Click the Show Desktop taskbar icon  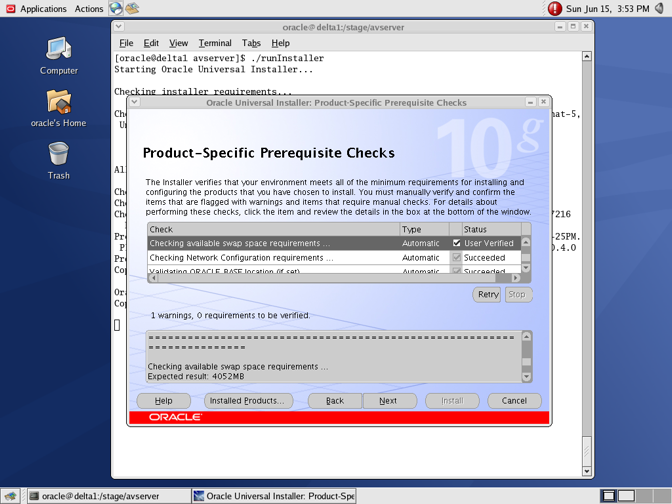(x=10, y=496)
